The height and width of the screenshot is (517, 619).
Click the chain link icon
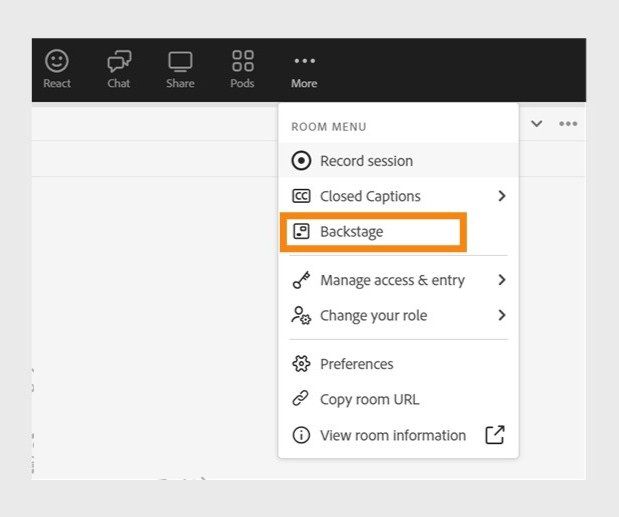point(300,399)
